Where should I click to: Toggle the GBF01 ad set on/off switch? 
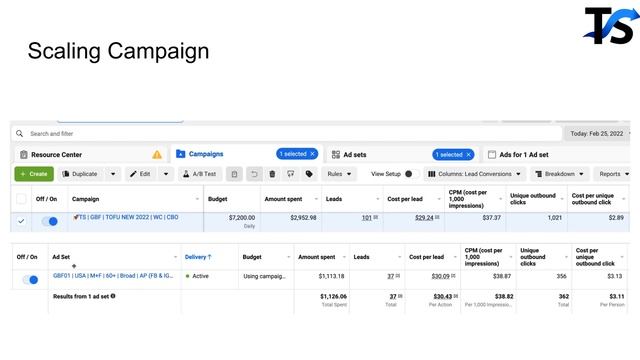(x=30, y=280)
